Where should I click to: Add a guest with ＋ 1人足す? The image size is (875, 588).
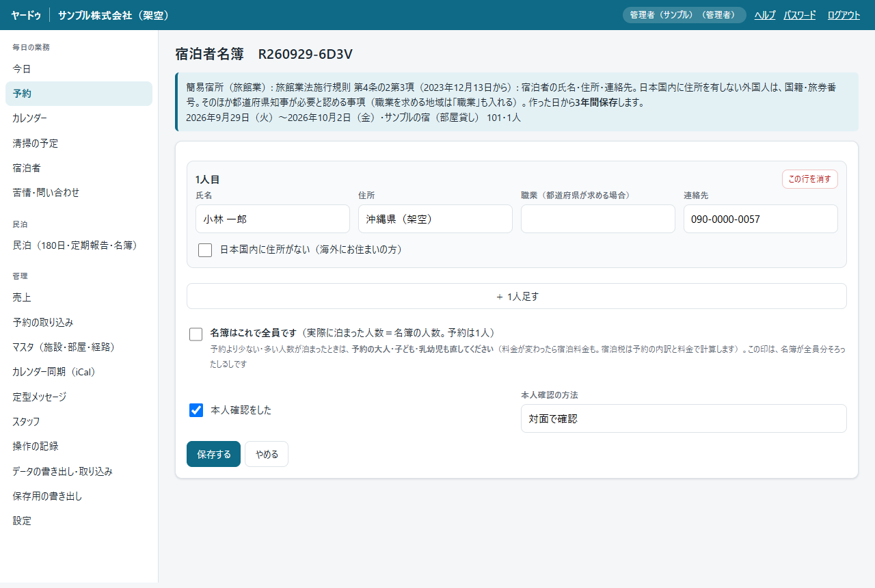click(x=517, y=296)
